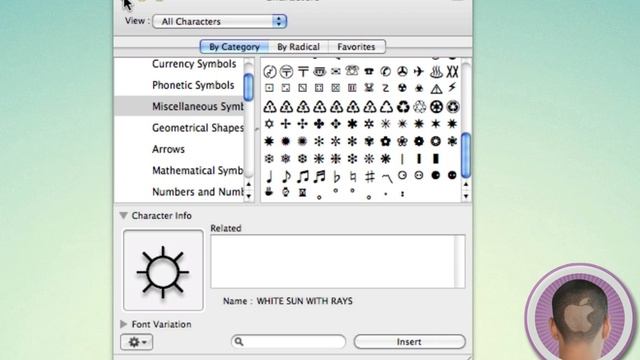Image resolution: width=640 pixels, height=360 pixels.
Task: Select Currency Symbols category
Action: [x=194, y=64]
